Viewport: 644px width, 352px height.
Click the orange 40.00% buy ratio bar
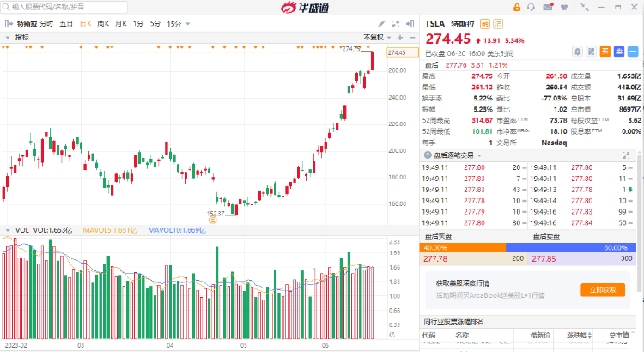tap(463, 247)
